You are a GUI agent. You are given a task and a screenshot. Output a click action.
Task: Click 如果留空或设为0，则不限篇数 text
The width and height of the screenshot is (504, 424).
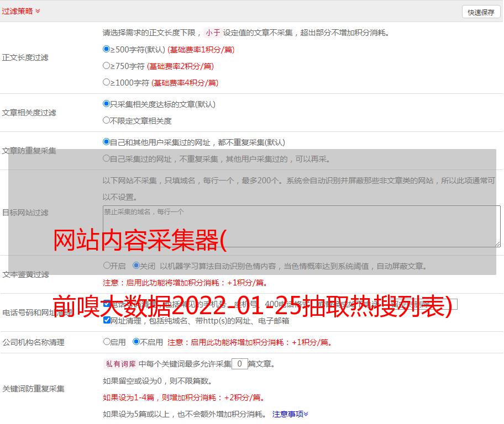click(x=158, y=381)
